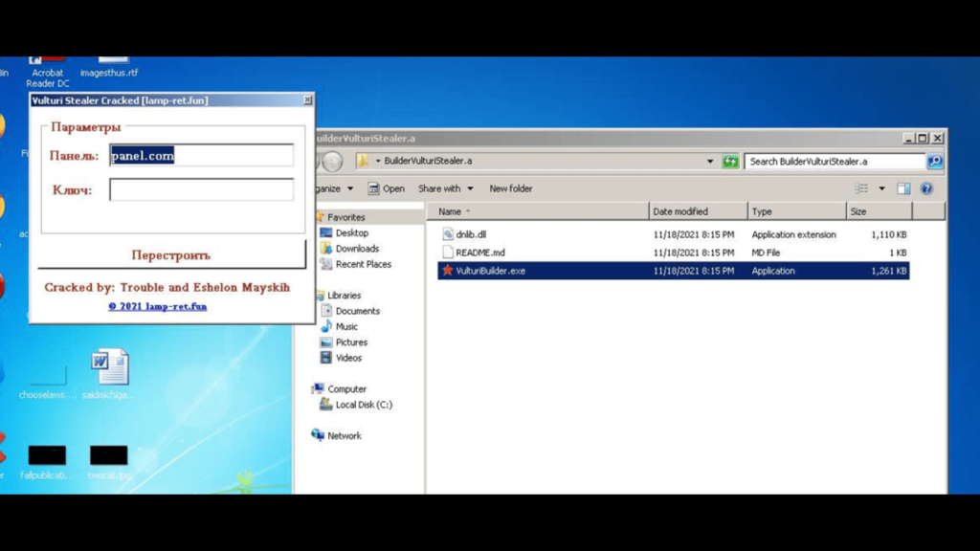Select Libraries in the navigation pane
Viewport: 980px width, 551px height.
(344, 296)
